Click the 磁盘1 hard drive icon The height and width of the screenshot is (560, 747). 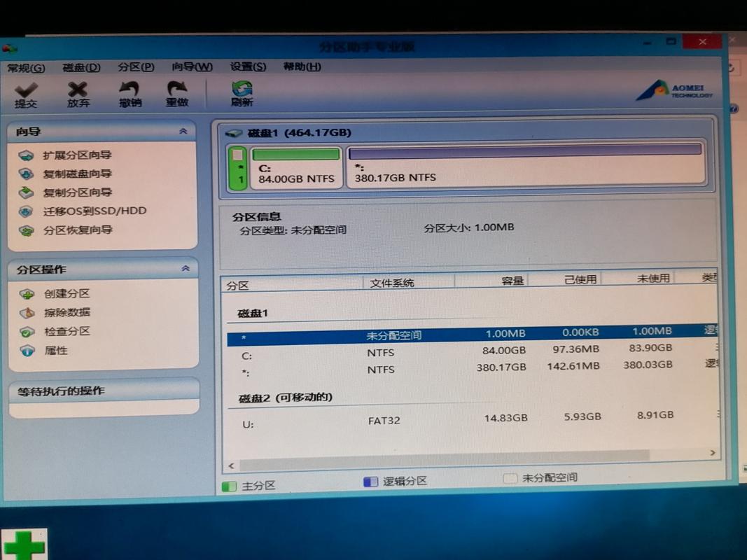pyautogui.click(x=233, y=133)
